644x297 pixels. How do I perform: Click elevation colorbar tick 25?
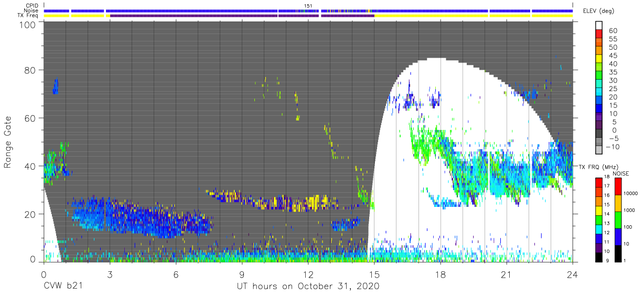(x=613, y=89)
